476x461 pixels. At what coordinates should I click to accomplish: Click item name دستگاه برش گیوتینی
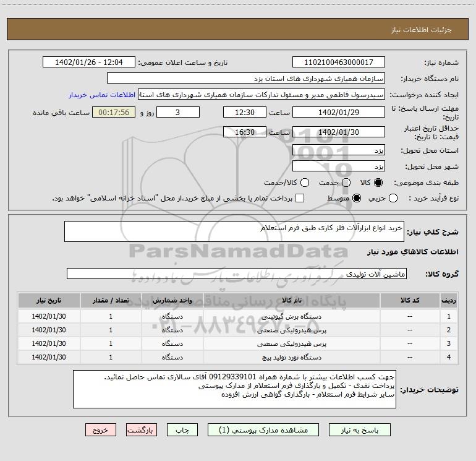291,317
